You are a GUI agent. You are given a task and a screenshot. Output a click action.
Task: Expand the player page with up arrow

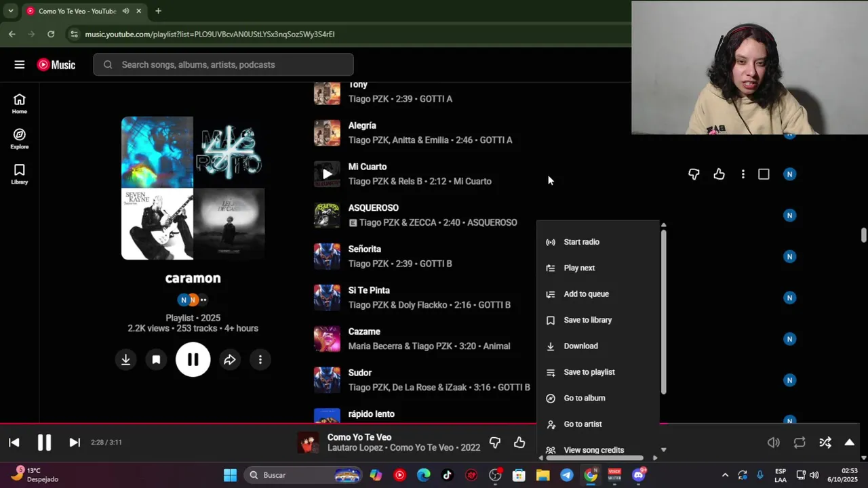849,443
